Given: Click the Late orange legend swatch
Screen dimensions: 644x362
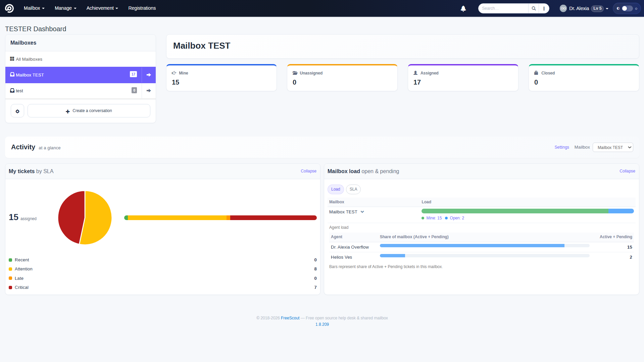Looking at the screenshot, I should click(10, 278).
